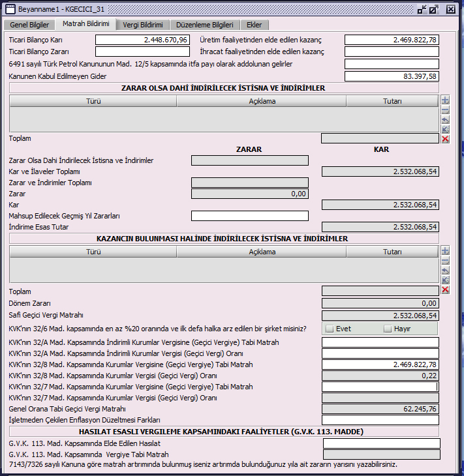
Task: Red X delete icon beside Kazancın Bulunması Toplam
Action: [445, 290]
